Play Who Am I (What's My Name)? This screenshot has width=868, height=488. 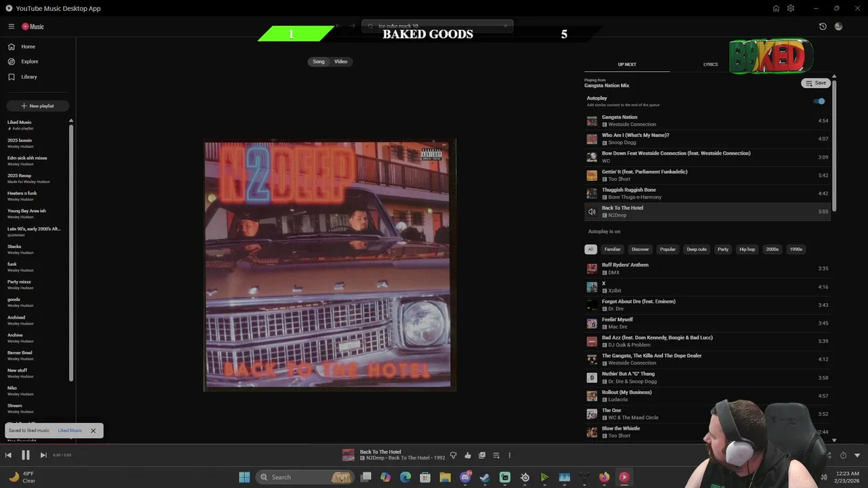[x=707, y=139]
